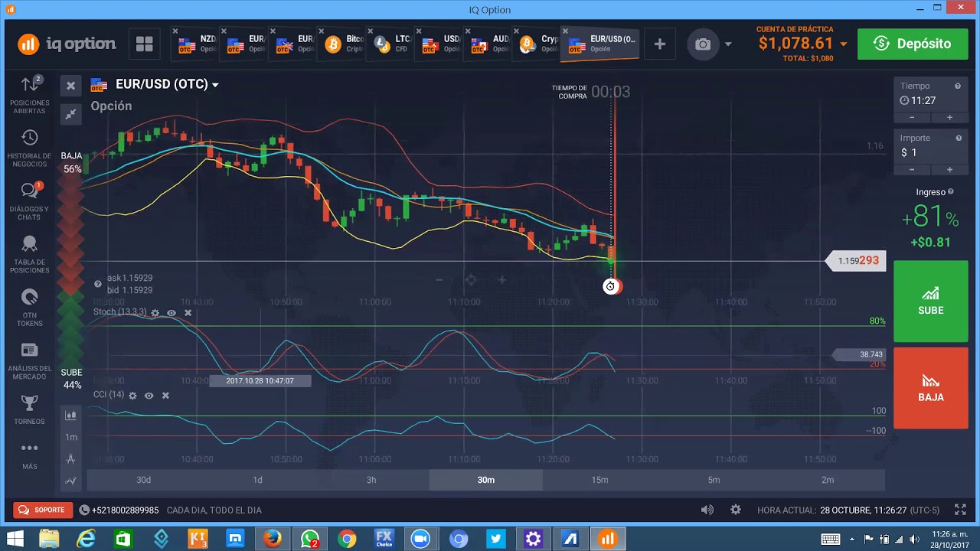Click the Importe $ 1 amount field
This screenshot has height=551, width=980.
[931, 152]
